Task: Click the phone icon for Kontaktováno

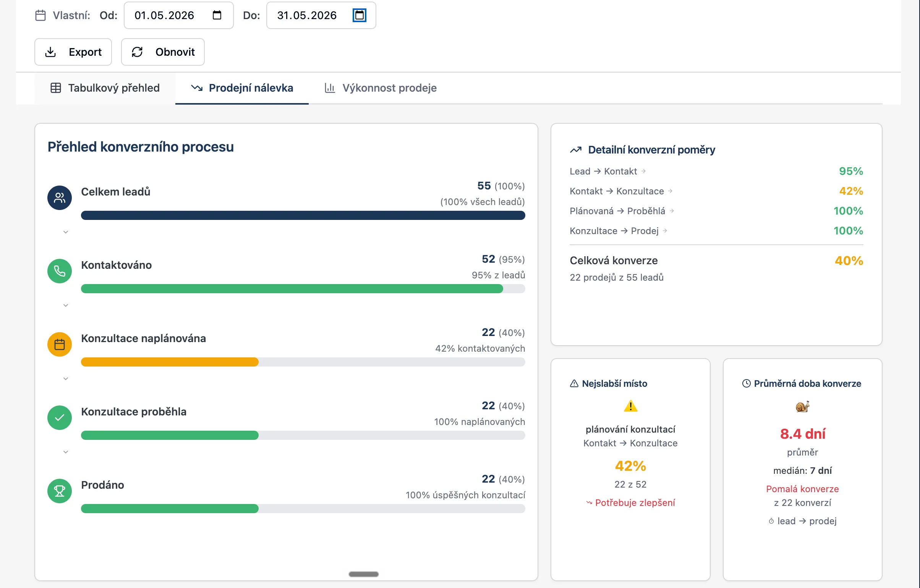Action: tap(60, 271)
